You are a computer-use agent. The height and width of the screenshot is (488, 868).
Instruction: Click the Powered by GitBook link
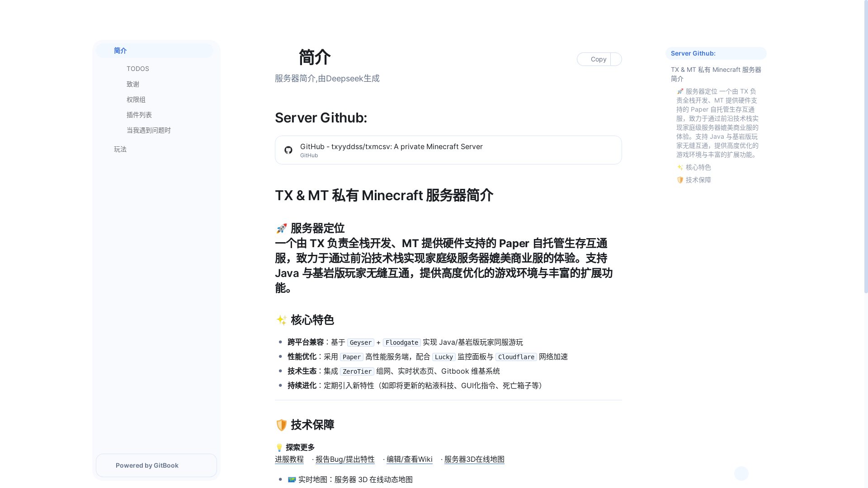156,465
